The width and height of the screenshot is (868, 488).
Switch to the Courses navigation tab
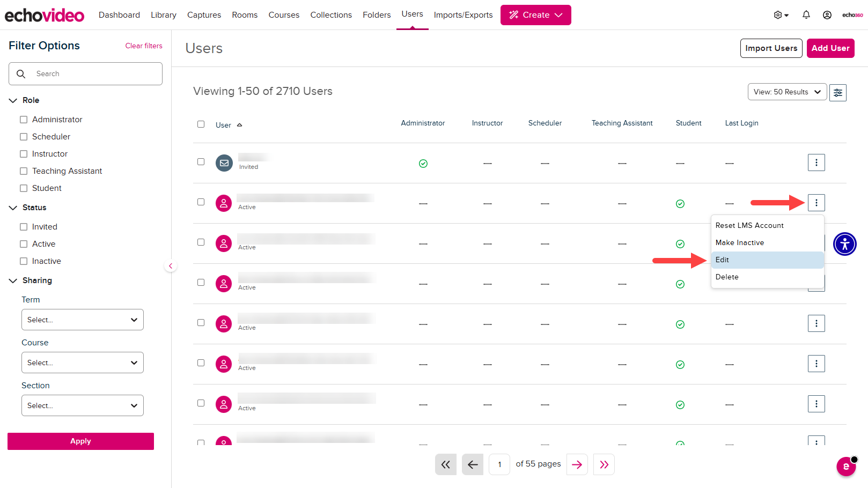tap(284, 14)
